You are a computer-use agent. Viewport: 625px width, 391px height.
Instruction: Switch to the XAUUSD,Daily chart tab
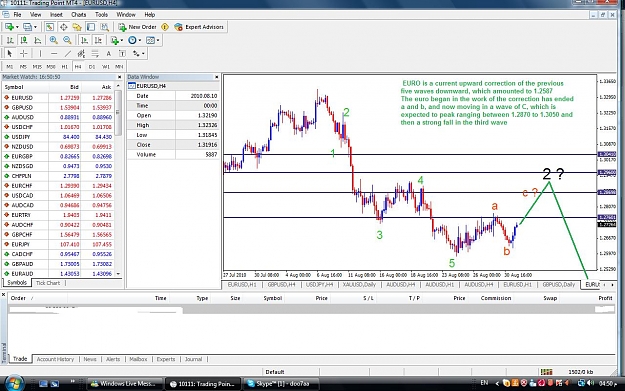click(x=359, y=285)
